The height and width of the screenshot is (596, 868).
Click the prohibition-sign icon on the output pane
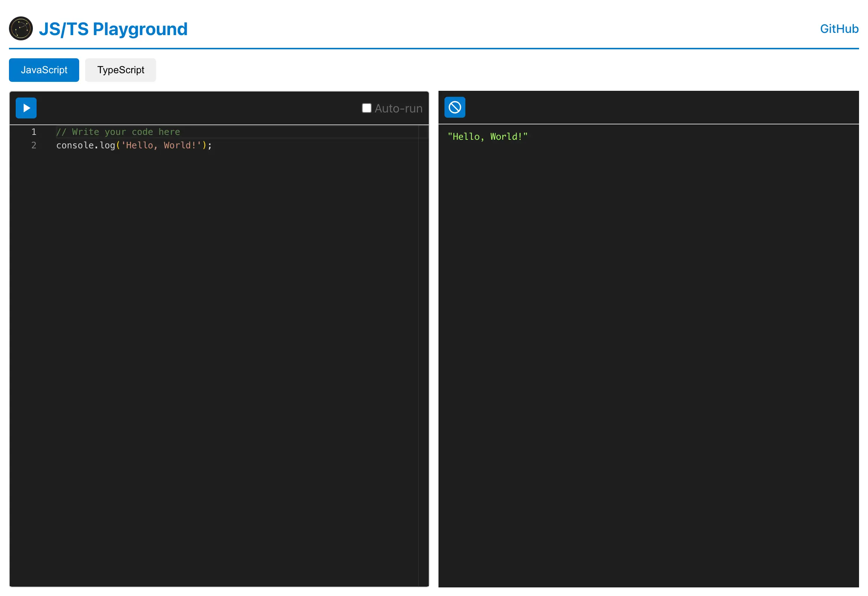point(455,107)
